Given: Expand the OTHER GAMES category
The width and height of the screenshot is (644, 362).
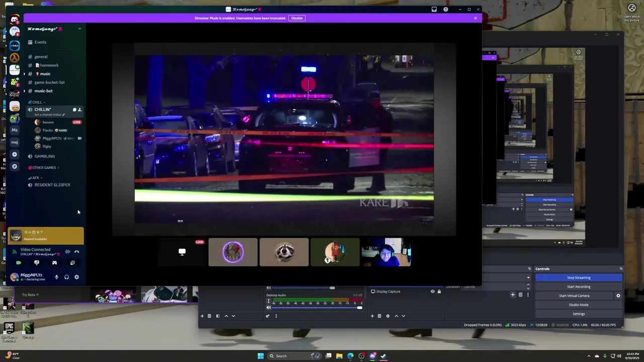Looking at the screenshot, I should 43,167.
